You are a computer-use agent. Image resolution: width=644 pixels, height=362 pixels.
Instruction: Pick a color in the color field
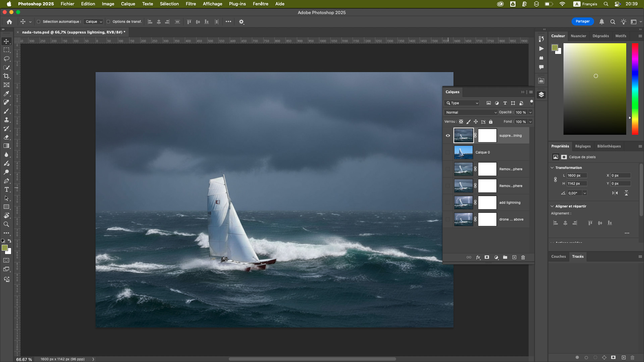(595, 89)
